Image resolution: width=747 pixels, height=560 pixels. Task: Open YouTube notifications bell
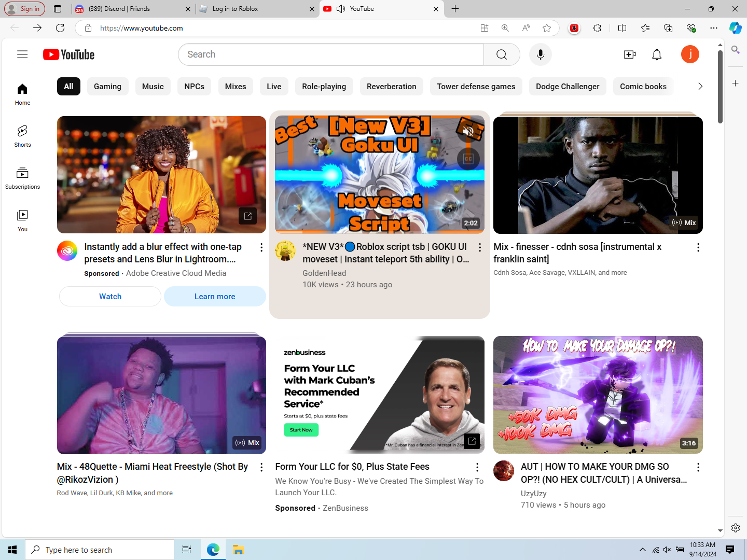[657, 54]
